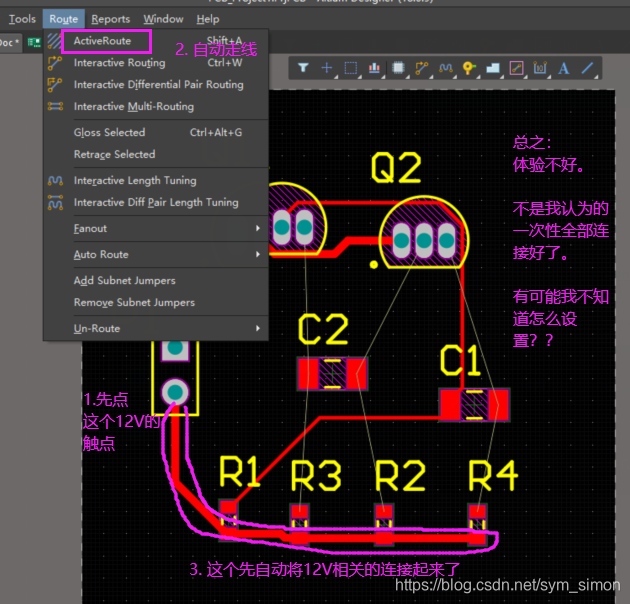Choose Add Subnet Jumpers
The height and width of the screenshot is (604, 630).
point(124,281)
